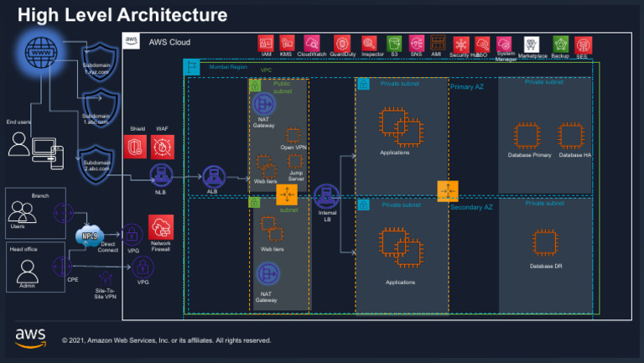Image resolution: width=644 pixels, height=363 pixels.
Task: Click the IAM service icon
Action: tap(266, 43)
